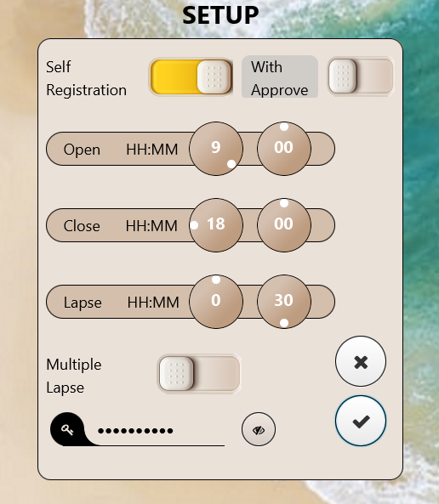Enable the Multiple Lapse switch
The width and height of the screenshot is (439, 504).
(x=199, y=374)
